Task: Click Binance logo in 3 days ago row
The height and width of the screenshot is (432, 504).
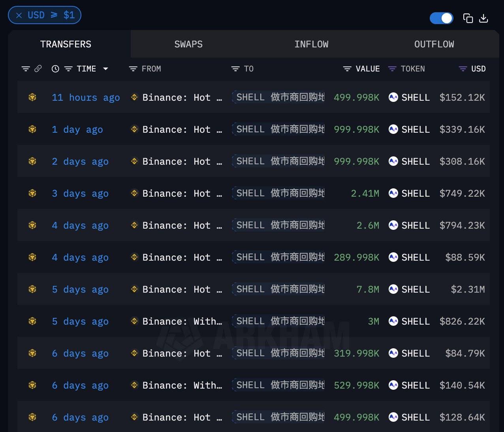Action: click(134, 193)
